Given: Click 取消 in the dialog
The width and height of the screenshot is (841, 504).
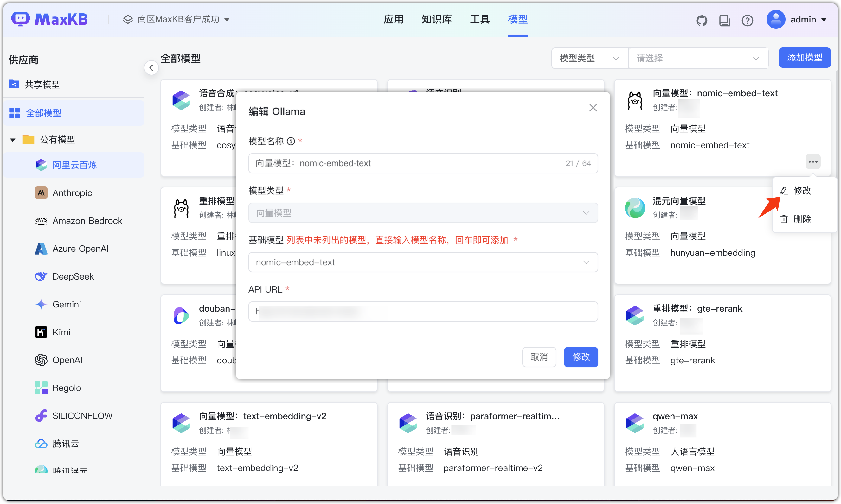Looking at the screenshot, I should point(539,357).
